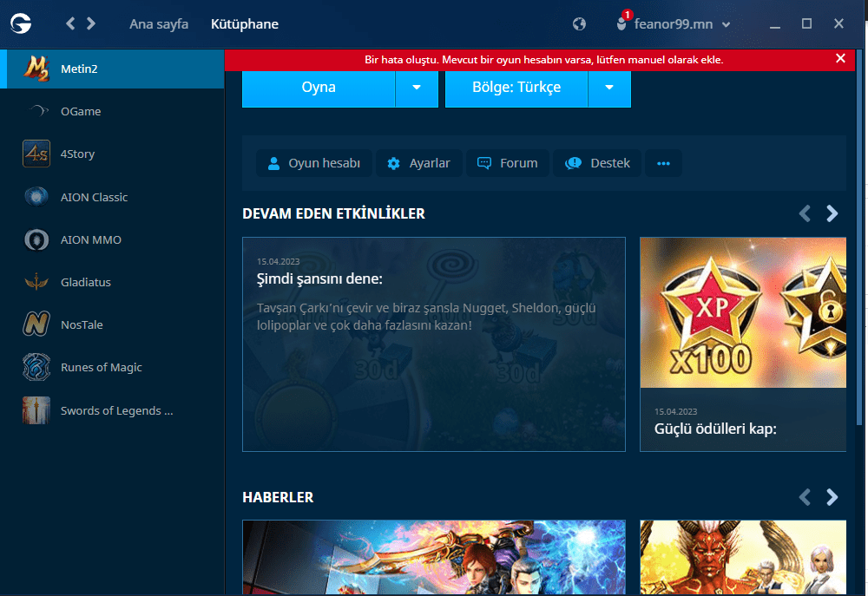Viewport: 868px width, 596px height.
Task: Open Ayarlar settings
Action: (419, 163)
